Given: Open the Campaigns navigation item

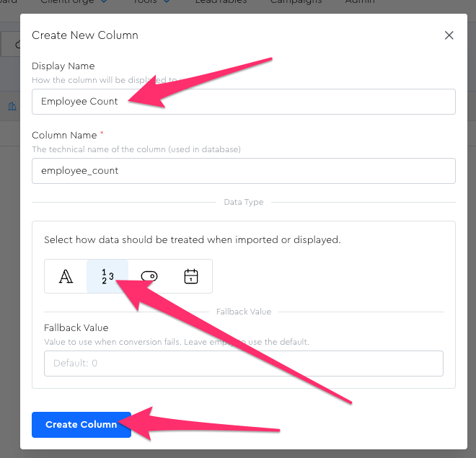Looking at the screenshot, I should click(296, 2).
